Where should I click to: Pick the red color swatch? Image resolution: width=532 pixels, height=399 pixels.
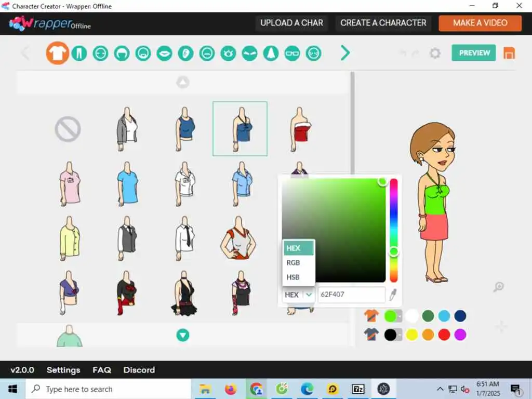(444, 335)
